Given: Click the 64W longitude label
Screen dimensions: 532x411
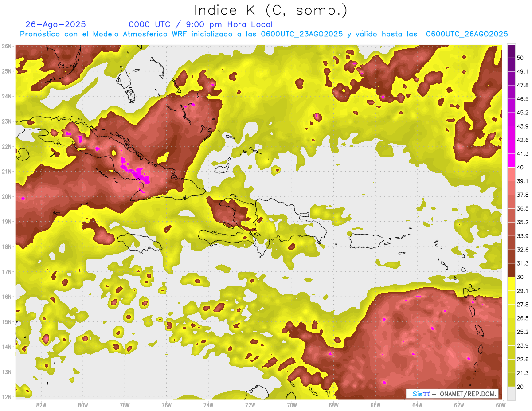Looking at the screenshot, I should (x=417, y=405).
